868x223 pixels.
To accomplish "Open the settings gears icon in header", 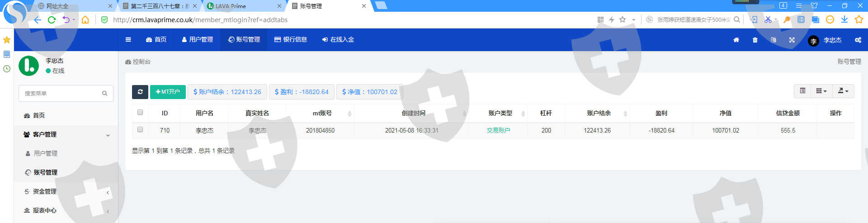I will coord(858,40).
